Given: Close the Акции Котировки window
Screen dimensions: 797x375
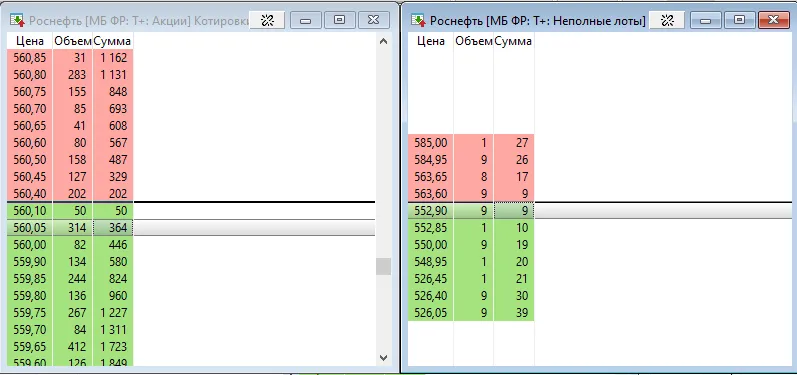Looking at the screenshot, I should point(374,20).
